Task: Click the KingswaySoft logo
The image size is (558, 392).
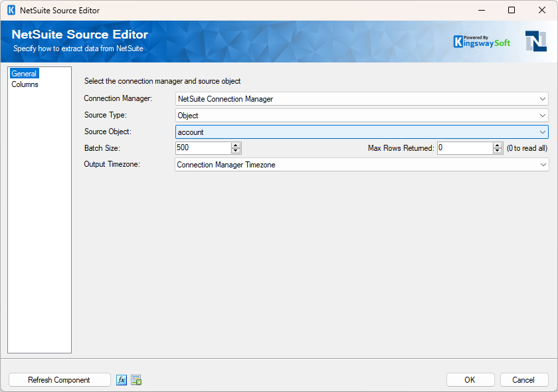Action: [x=482, y=42]
